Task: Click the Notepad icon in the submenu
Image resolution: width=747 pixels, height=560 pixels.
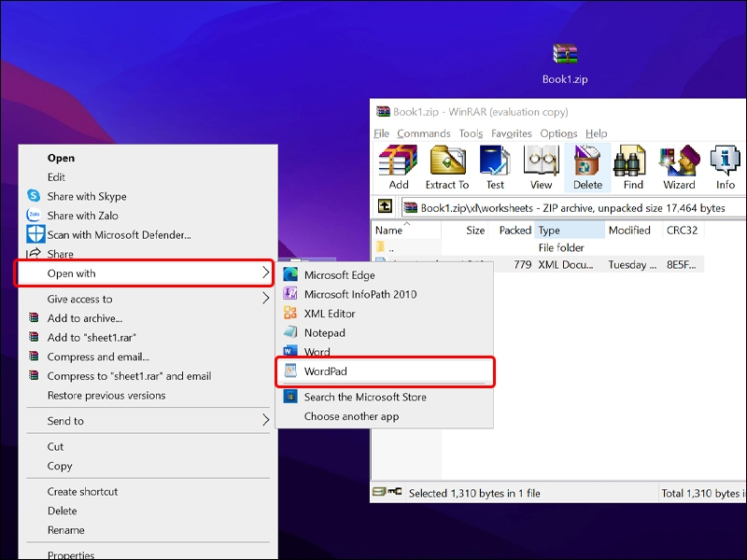Action: [x=290, y=332]
